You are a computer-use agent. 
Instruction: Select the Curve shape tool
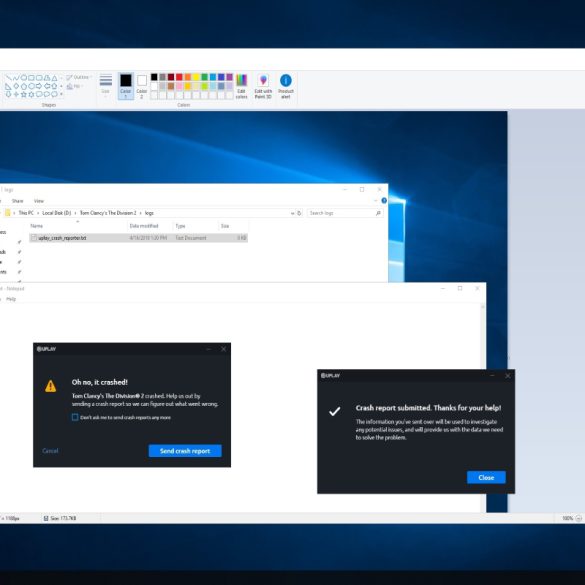16,78
